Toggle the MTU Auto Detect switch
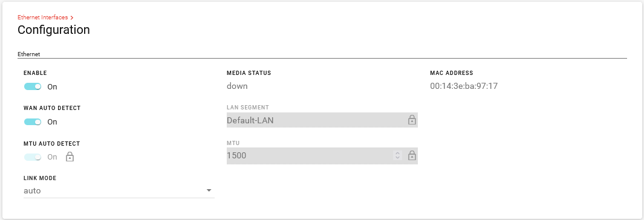Image resolution: width=644 pixels, height=220 pixels. 33,157
